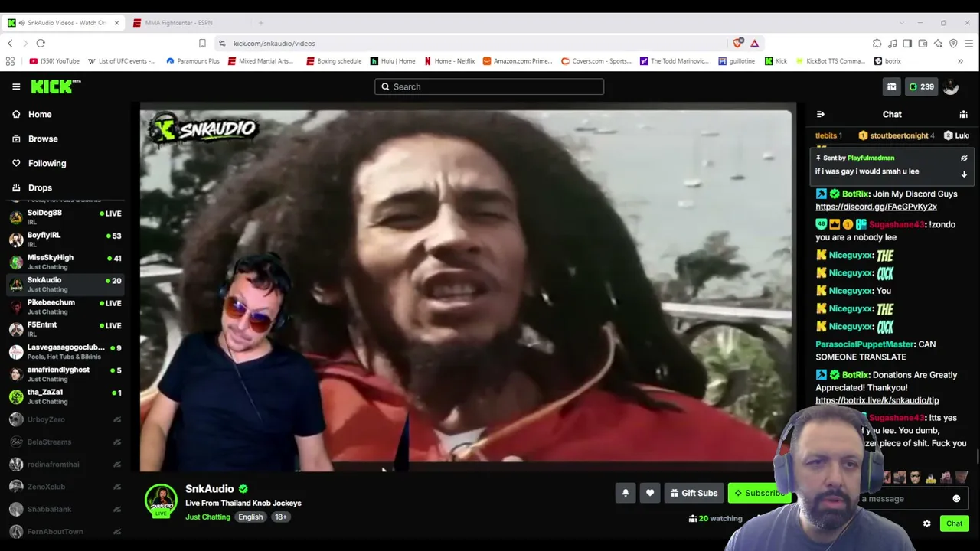Open the Leo AI sparkle icon

938,43
